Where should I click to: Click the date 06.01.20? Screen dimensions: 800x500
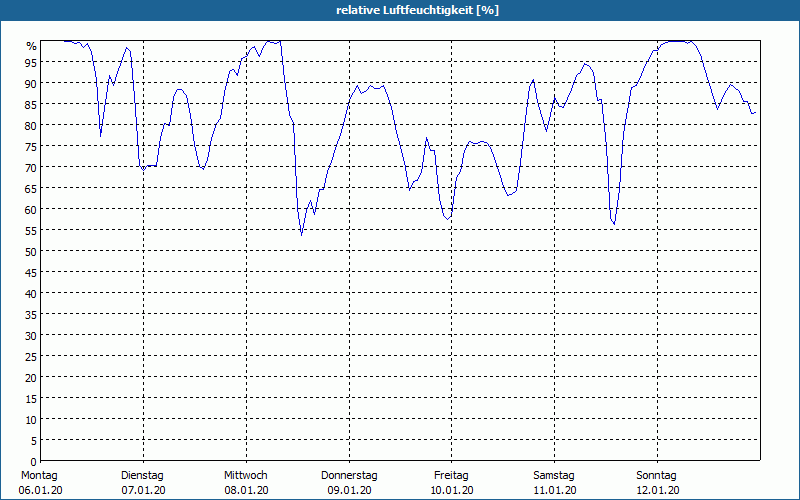40,491
